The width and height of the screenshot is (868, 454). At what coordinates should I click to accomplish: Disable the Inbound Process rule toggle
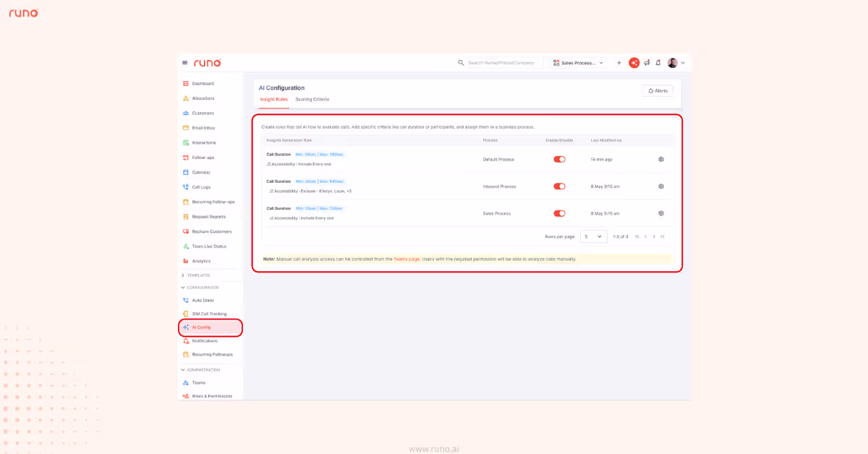560,186
